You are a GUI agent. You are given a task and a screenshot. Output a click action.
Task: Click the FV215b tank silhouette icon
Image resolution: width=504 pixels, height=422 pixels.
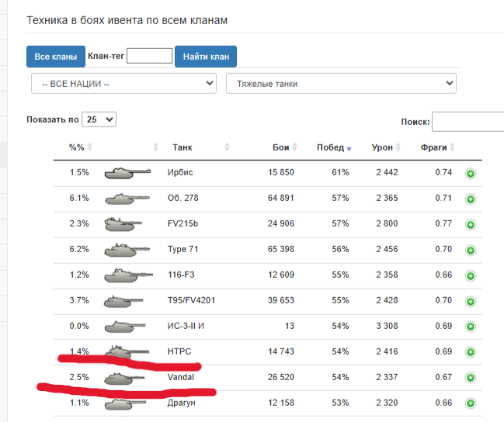click(x=123, y=224)
